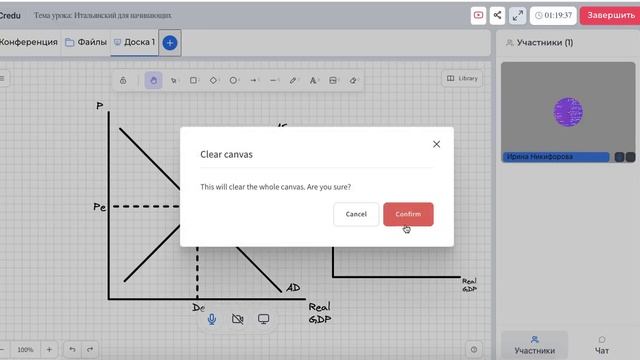Switch to the Конференция tab

tap(29, 42)
